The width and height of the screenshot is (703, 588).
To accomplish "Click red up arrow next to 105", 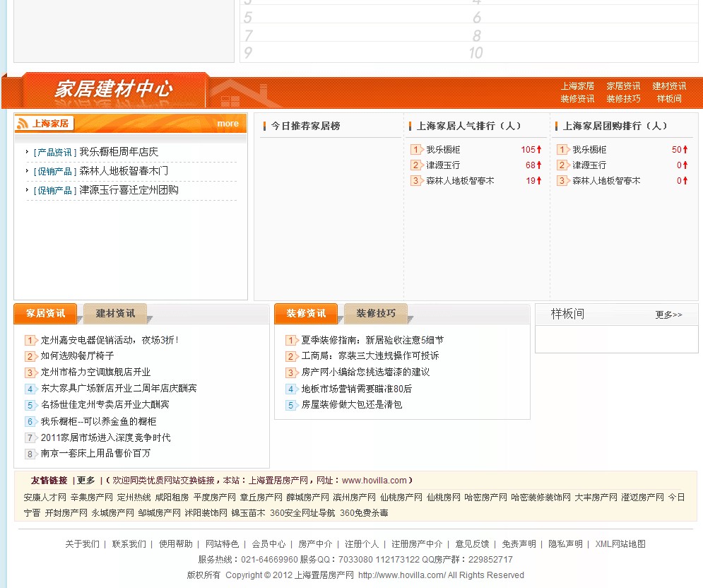I will [539, 150].
